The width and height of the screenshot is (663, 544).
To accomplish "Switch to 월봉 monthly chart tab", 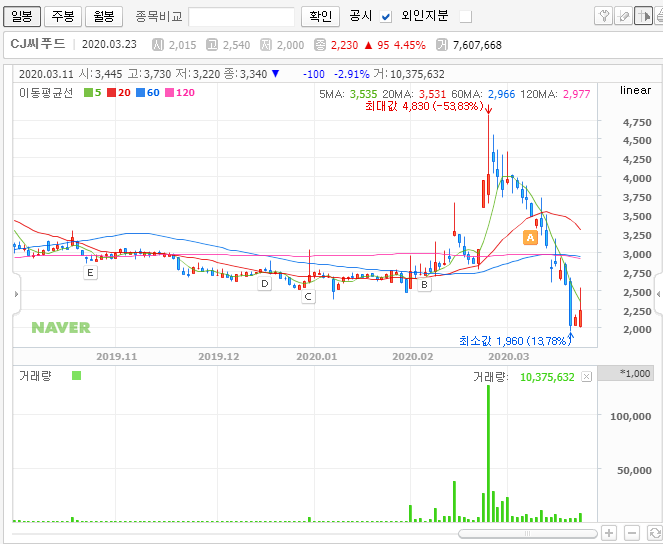I will click(104, 16).
